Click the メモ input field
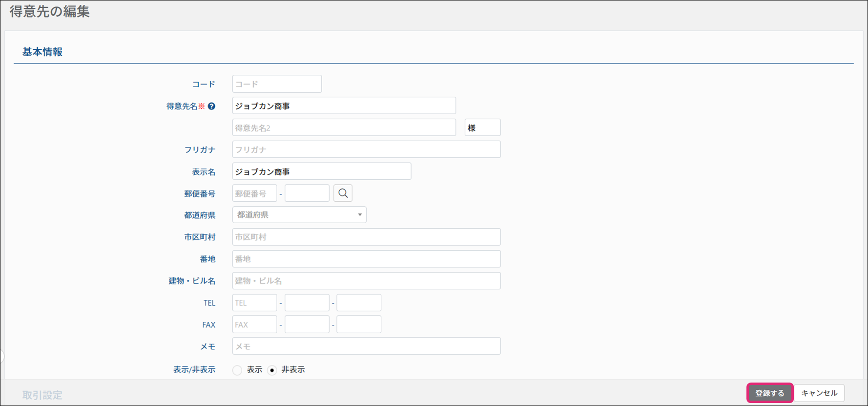Viewport: 868px width, 406px height. (366, 346)
